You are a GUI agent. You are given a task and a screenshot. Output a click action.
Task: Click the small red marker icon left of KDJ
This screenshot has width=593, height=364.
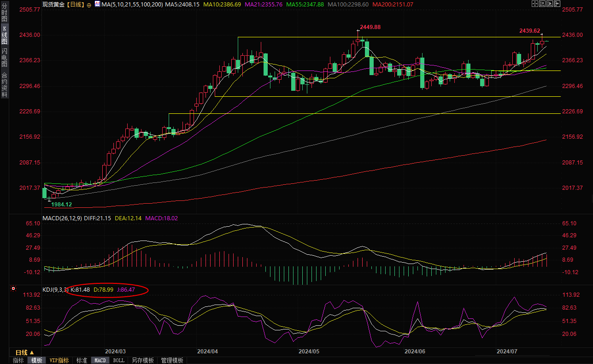[13, 289]
